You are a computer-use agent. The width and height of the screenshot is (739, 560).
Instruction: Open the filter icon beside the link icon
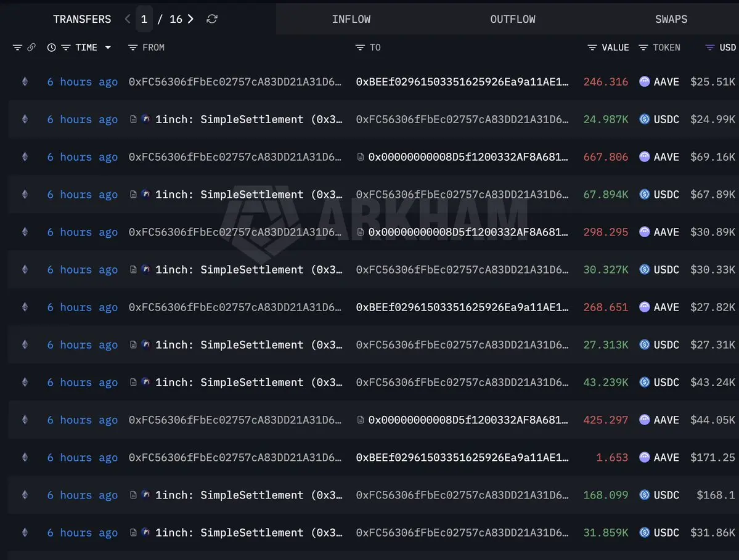[x=17, y=47]
